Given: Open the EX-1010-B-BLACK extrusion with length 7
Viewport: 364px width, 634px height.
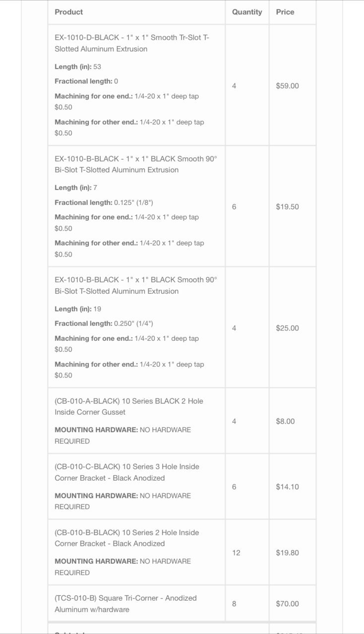Looking at the screenshot, I should 136,164.
